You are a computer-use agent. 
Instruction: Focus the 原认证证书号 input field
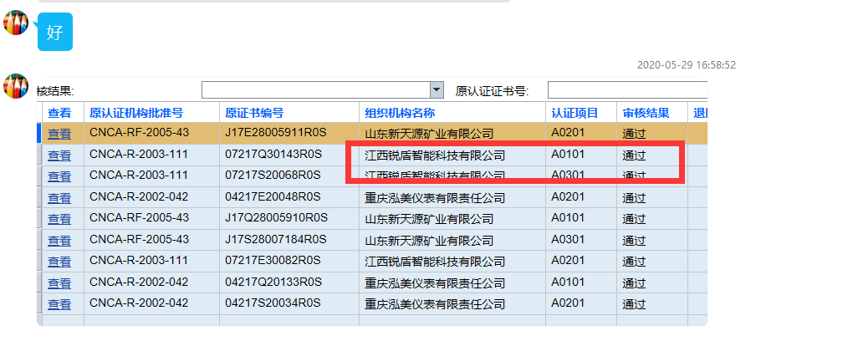627,89
